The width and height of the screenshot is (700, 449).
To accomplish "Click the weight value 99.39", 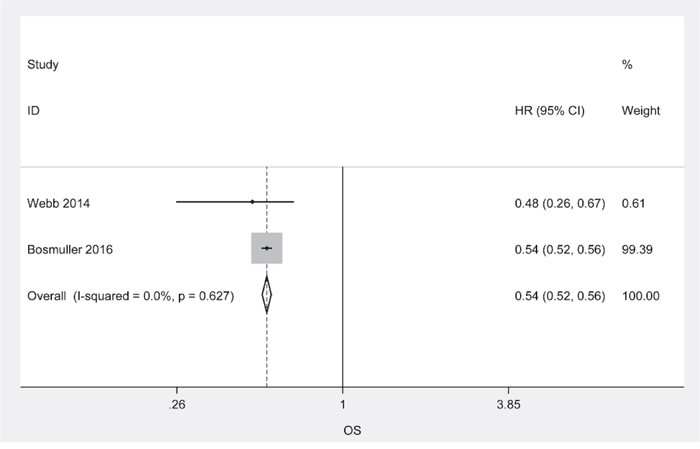I will point(637,249).
